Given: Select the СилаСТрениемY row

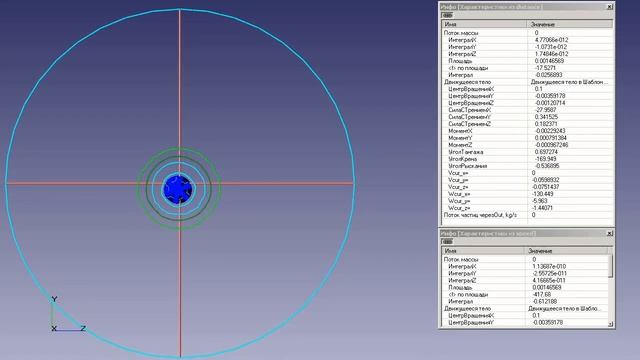Looking at the screenshot, I should 527,117.
